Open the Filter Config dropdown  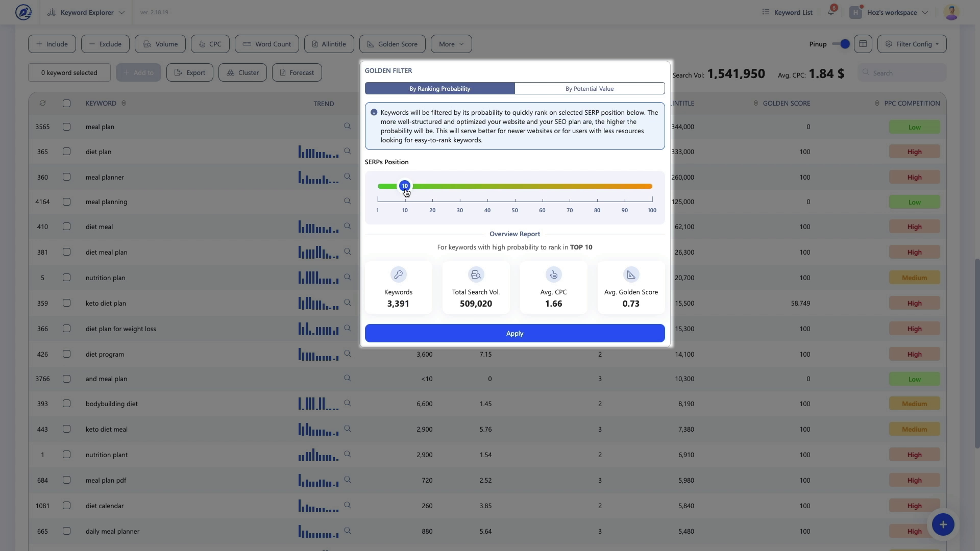912,44
